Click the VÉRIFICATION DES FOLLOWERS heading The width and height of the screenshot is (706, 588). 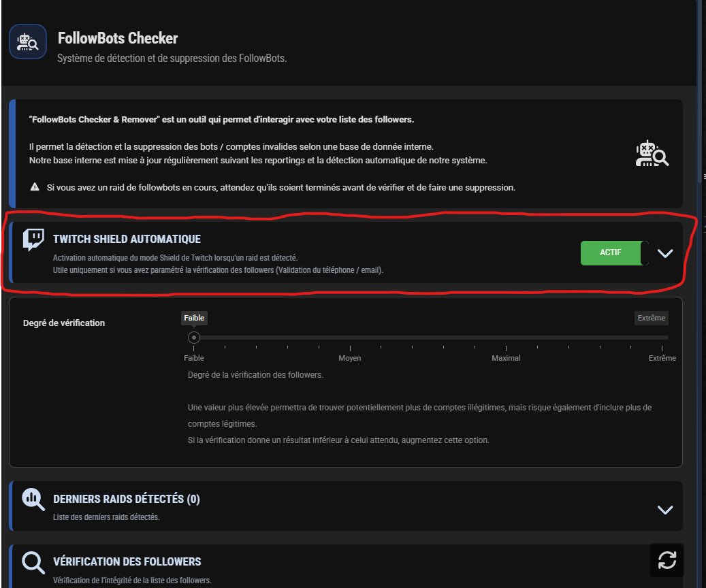click(127, 561)
